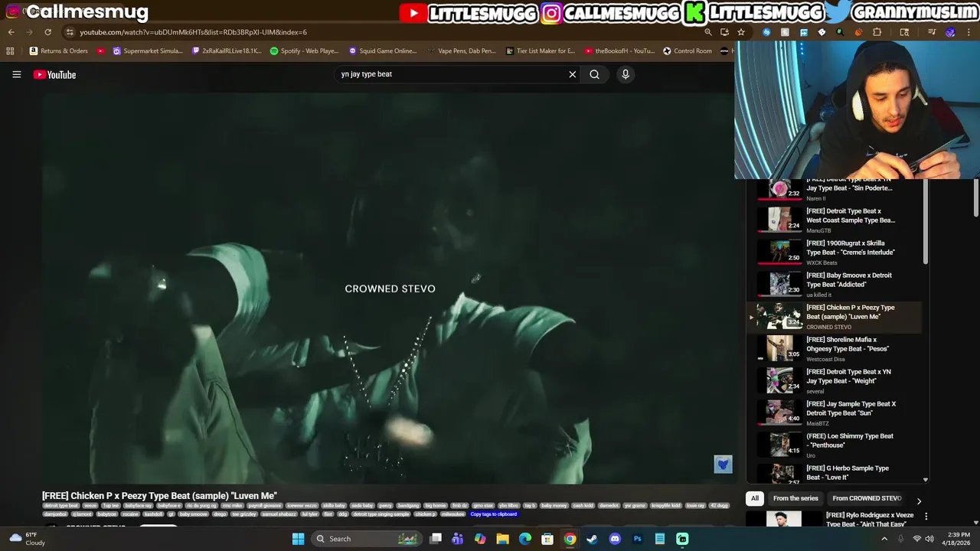The image size is (980, 551).
Task: Open 'theBookofH - YouTu...' bookmark
Action: coord(619,51)
